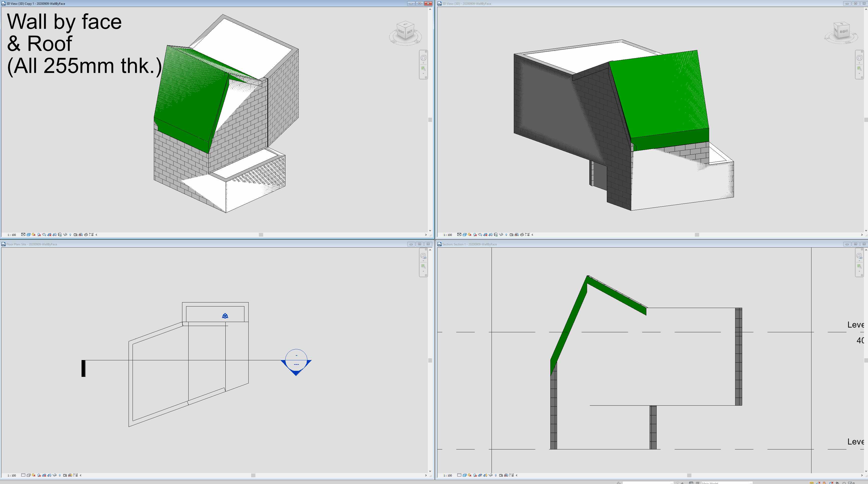The height and width of the screenshot is (484, 868).
Task: Click the Crop View icon in the left 3D view
Action: (x=49, y=234)
